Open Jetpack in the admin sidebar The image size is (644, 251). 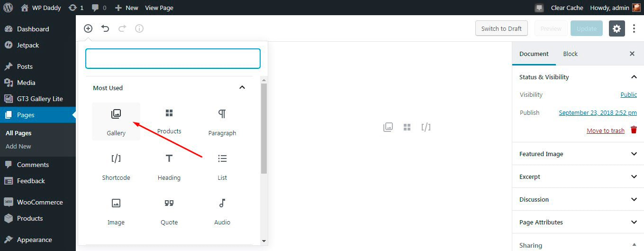click(x=38, y=45)
